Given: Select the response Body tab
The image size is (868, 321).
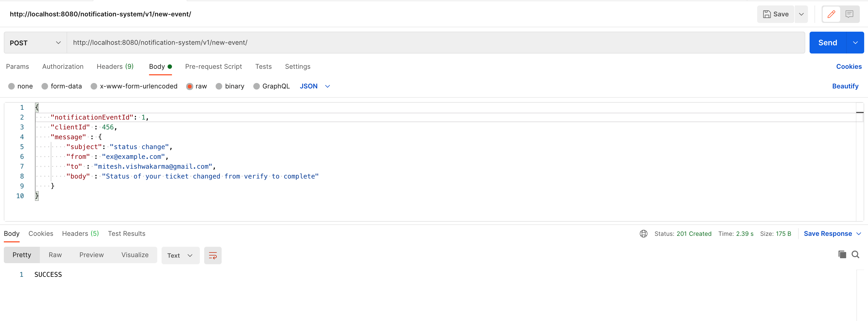Looking at the screenshot, I should coord(11,233).
